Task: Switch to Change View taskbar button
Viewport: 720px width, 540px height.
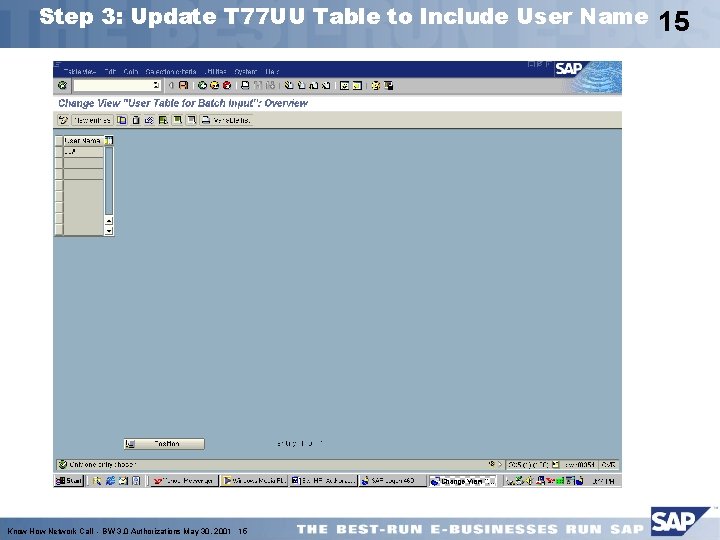Action: (463, 481)
